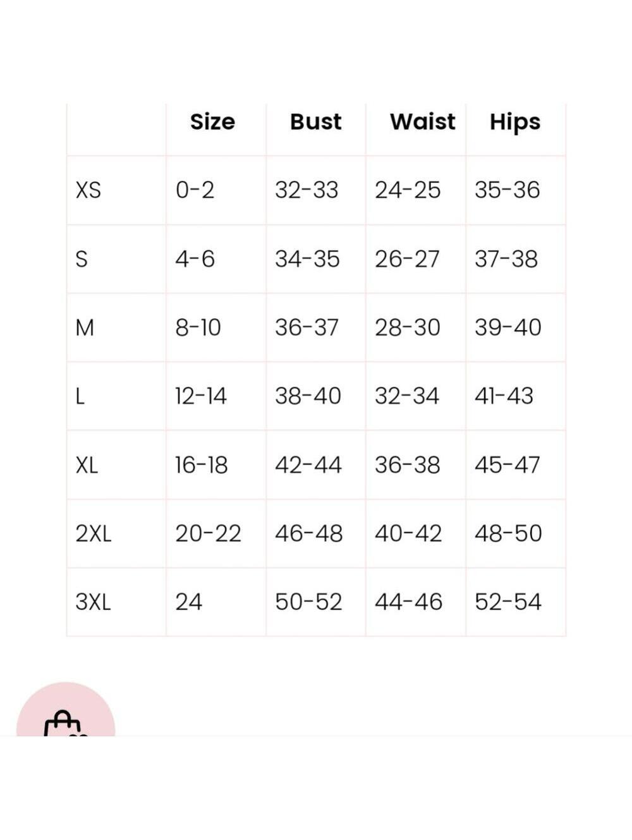
Task: Select the XS row label
Action: [88, 190]
